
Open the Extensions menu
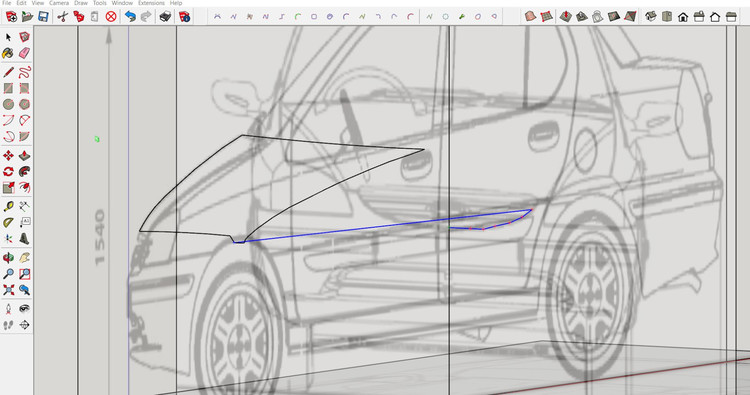pos(151,3)
